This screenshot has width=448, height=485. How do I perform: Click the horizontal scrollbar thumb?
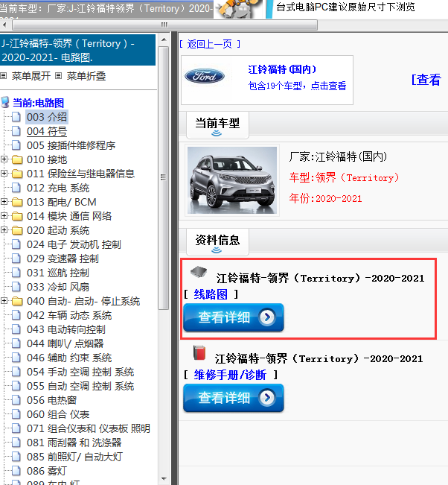pos(164,25)
